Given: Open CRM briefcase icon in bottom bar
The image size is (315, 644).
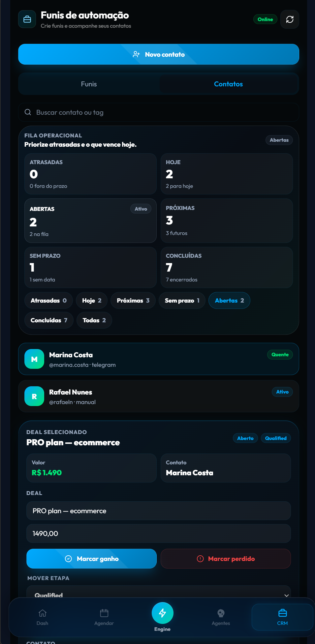Looking at the screenshot, I should pyautogui.click(x=283, y=613).
